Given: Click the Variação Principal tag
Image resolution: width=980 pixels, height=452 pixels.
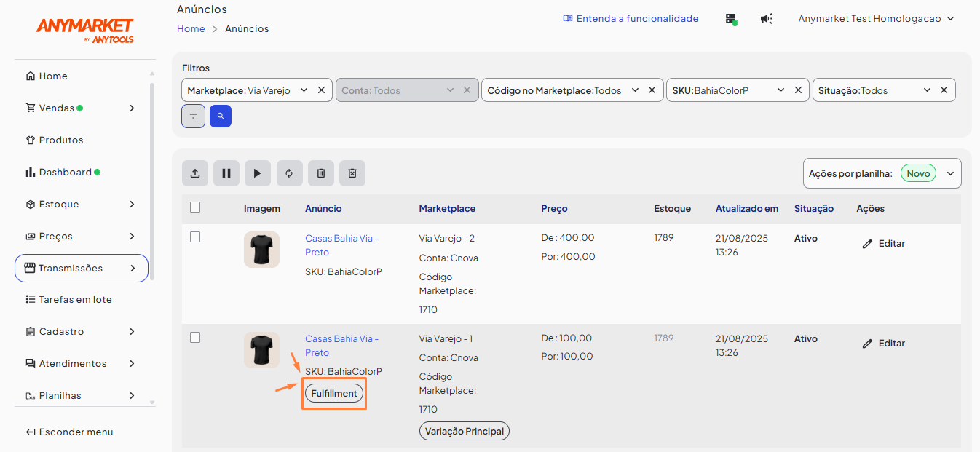Looking at the screenshot, I should click(465, 431).
